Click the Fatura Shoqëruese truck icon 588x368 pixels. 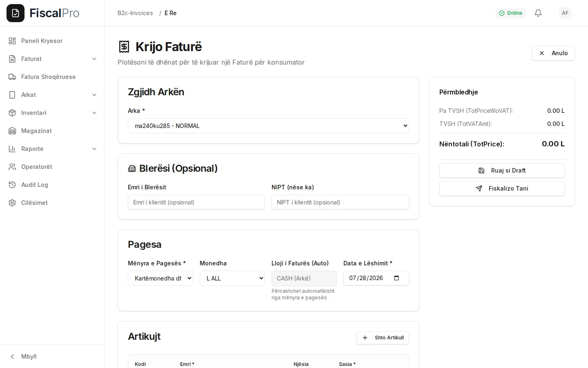[x=12, y=77]
